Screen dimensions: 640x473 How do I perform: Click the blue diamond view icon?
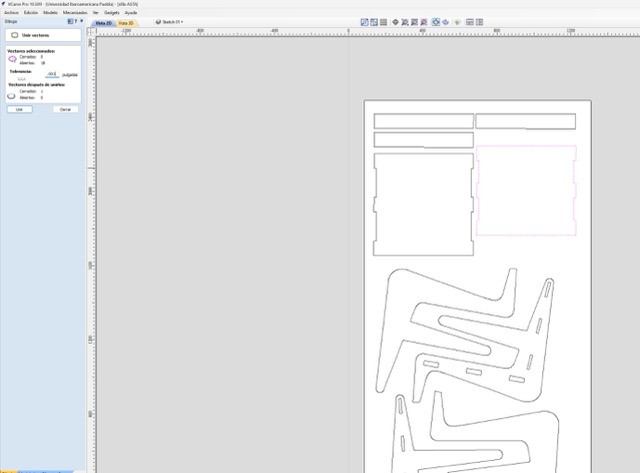tap(445, 22)
